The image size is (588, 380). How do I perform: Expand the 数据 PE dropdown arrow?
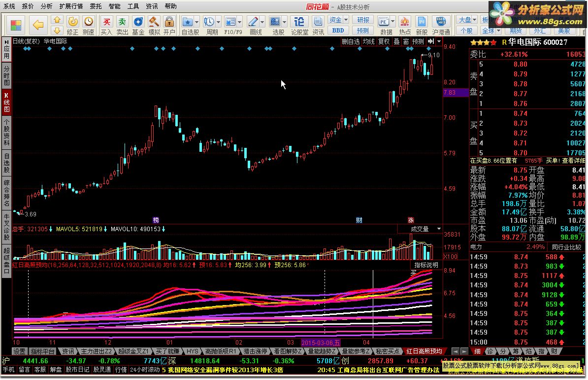tap(392, 21)
